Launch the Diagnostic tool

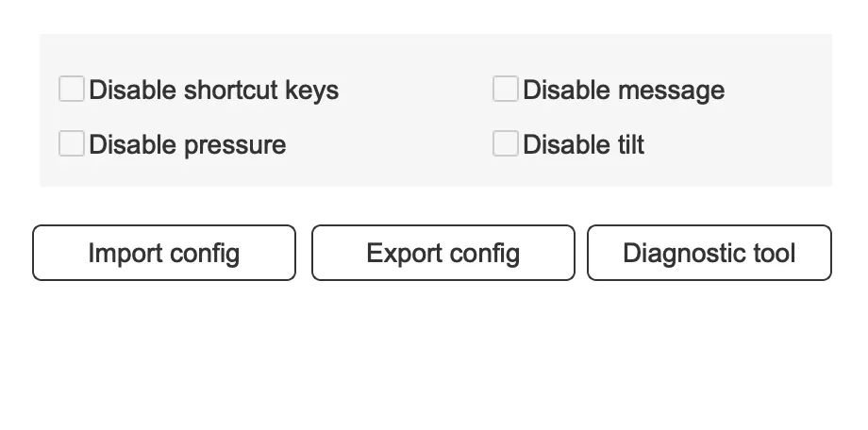[x=709, y=253]
